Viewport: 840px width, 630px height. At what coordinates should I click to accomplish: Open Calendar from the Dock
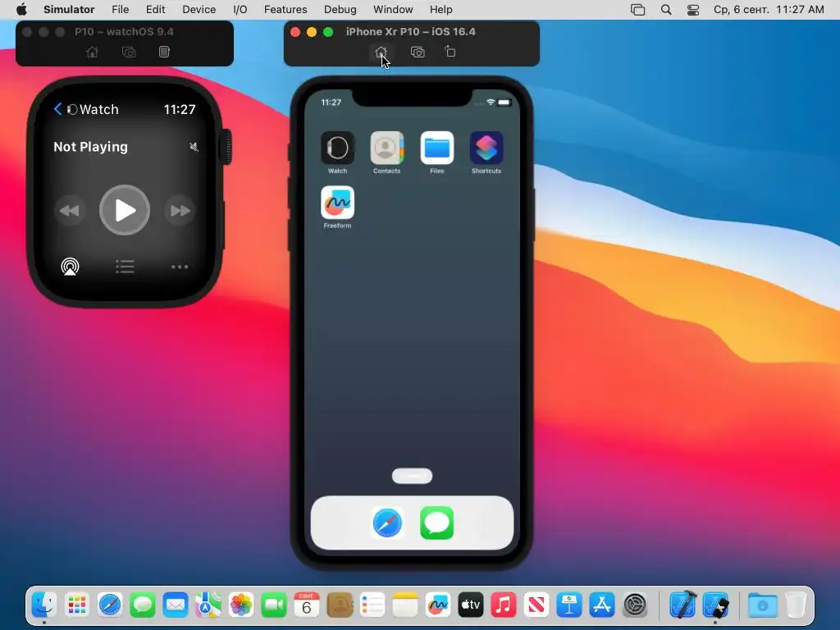pos(307,605)
